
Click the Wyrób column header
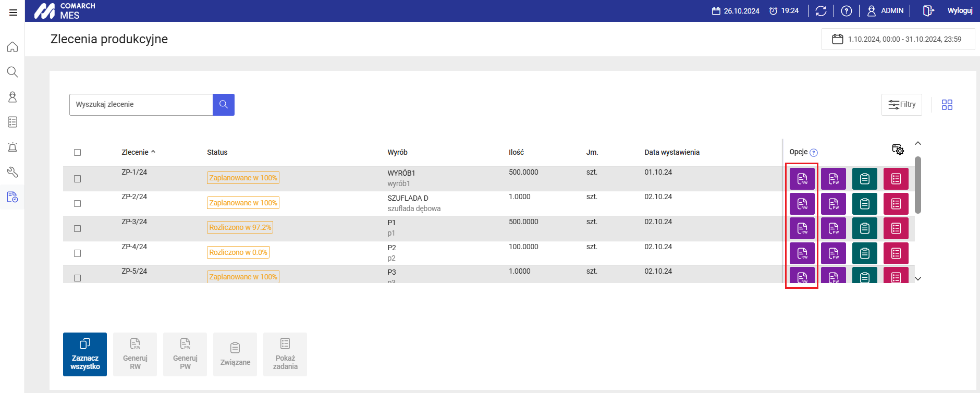[x=397, y=152]
